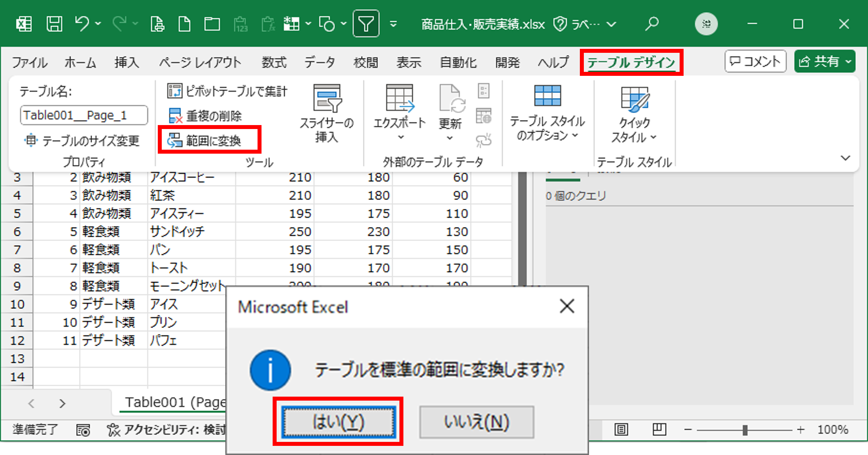The width and height of the screenshot is (868, 455).
Task: Click Yes (はい) in the dialog
Action: pyautogui.click(x=338, y=422)
